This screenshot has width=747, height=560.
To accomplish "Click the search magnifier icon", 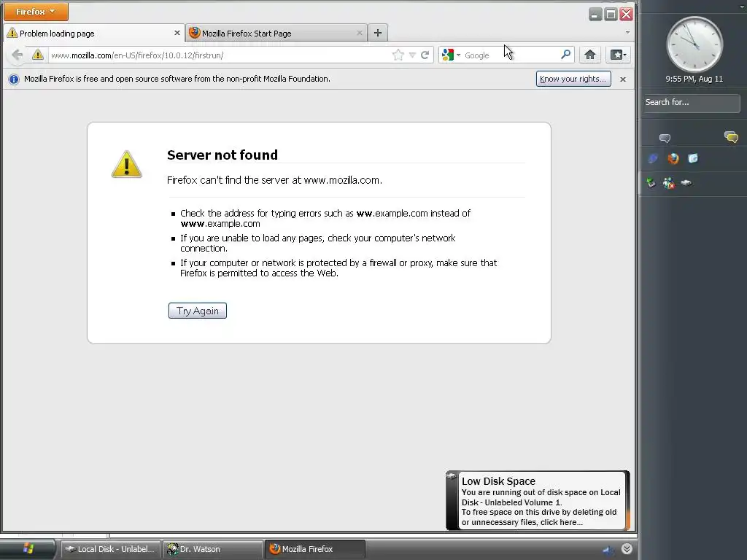I will point(565,55).
